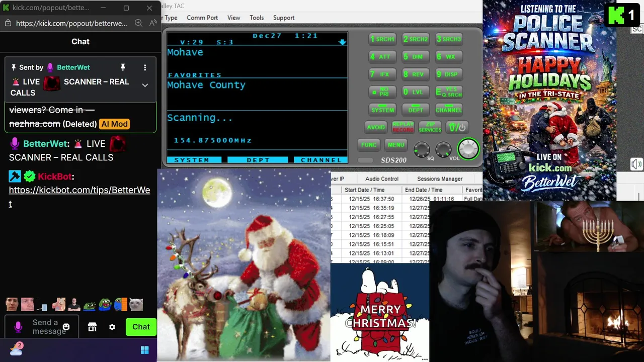Open pinned message three-dot options menu
This screenshot has width=644, height=362.
coord(145,67)
